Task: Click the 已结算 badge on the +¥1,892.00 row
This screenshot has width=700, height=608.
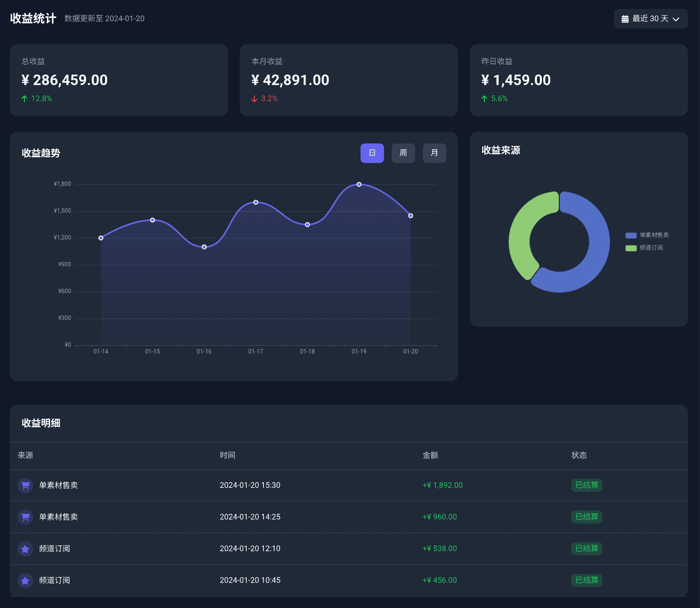Action: (x=586, y=485)
